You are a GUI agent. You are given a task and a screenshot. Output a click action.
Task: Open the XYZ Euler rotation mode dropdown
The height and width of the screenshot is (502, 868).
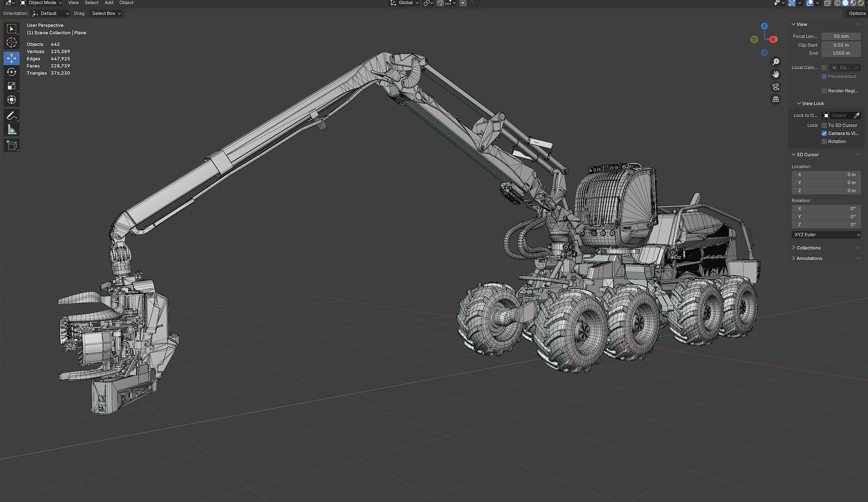click(x=826, y=234)
